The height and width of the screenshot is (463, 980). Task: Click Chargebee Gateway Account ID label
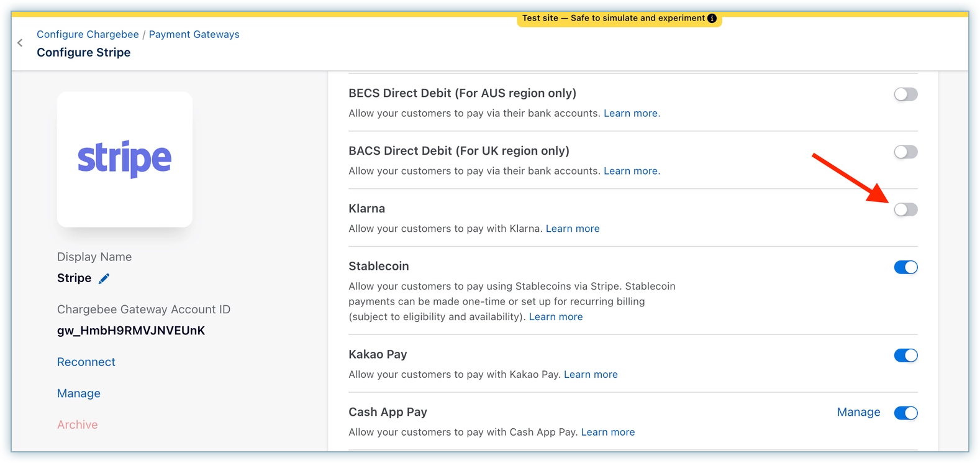143,309
